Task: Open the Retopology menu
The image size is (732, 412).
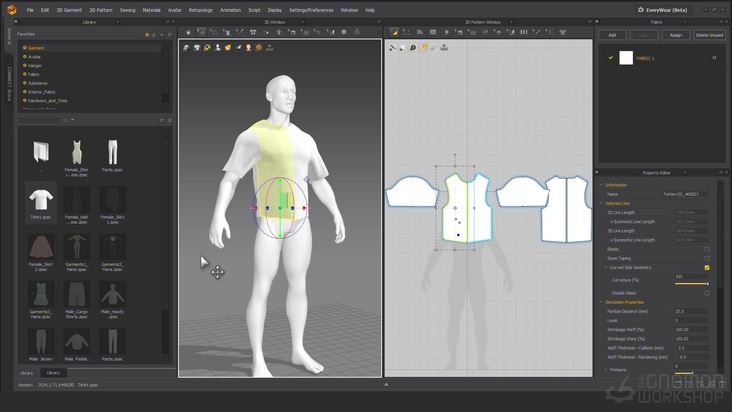Action: pos(201,10)
